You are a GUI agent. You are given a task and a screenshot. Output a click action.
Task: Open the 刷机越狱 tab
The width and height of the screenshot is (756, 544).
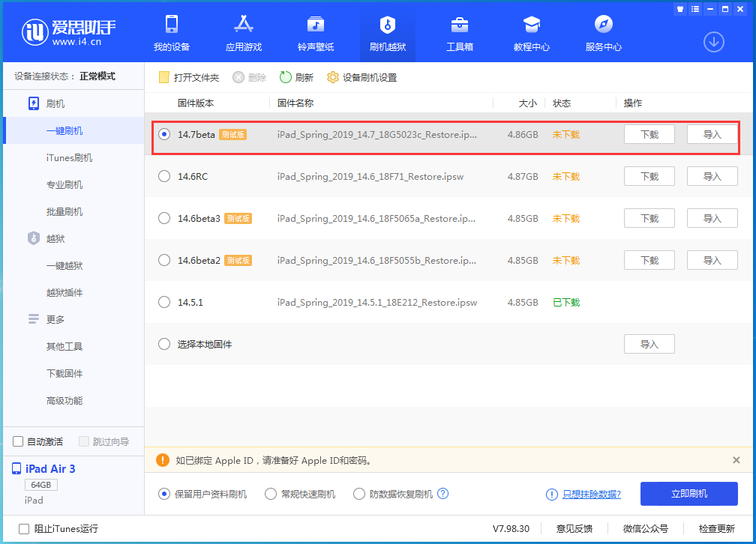(x=388, y=33)
